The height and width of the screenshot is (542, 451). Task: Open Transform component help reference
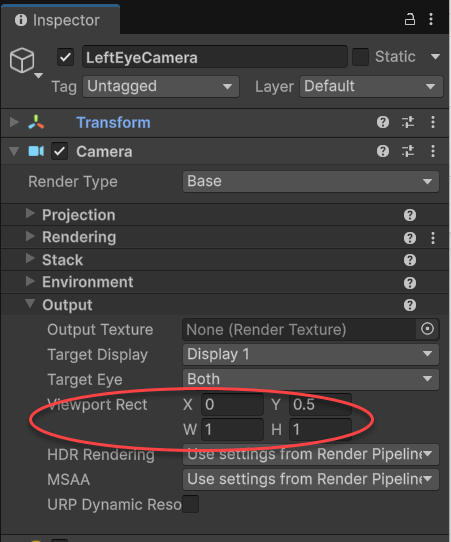[x=383, y=122]
